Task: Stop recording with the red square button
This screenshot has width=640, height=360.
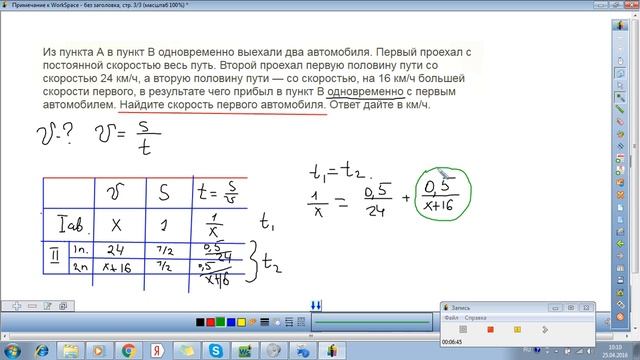Action: pyautogui.click(x=491, y=329)
